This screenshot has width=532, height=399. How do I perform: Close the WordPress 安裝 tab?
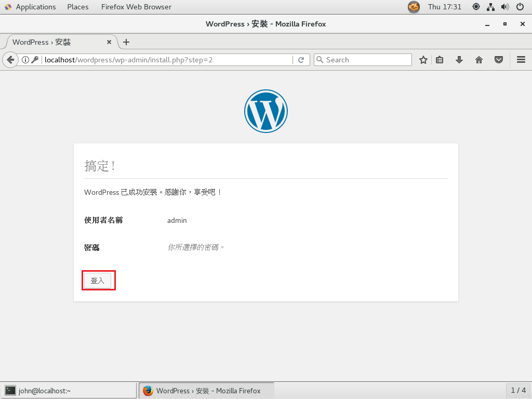tap(109, 42)
